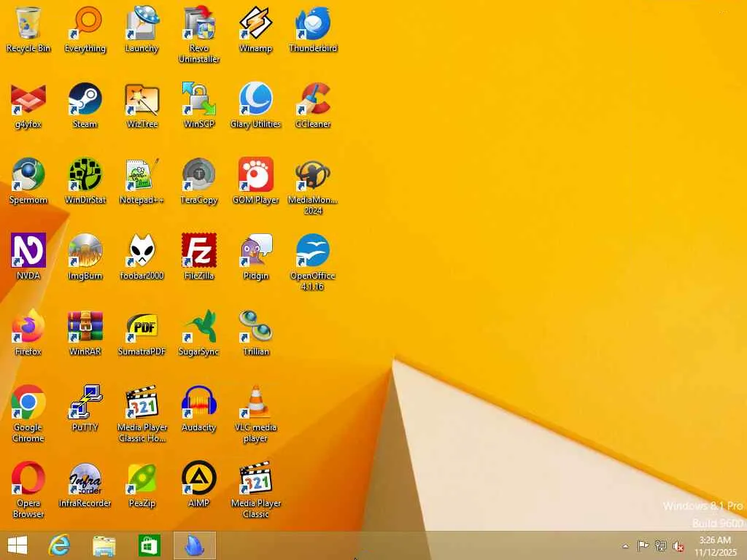Viewport: 747px width, 560px height.
Task: Open the foobar2000 icon
Action: click(x=142, y=257)
